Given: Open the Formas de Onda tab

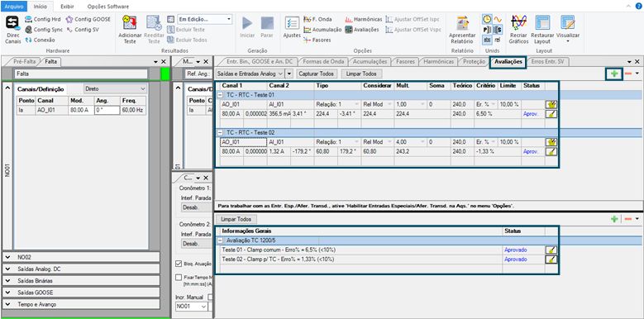Looking at the screenshot, I should [322, 62].
